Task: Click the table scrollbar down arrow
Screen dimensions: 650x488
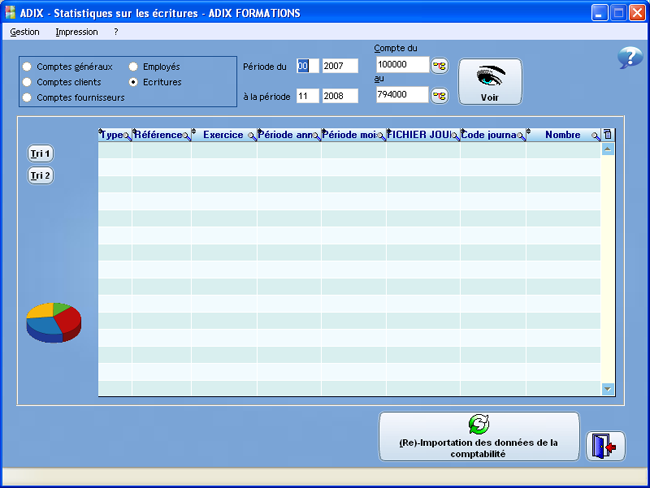Action: pyautogui.click(x=607, y=388)
